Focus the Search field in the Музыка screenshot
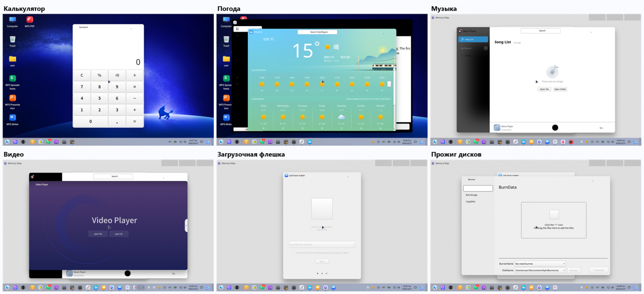 click(541, 31)
